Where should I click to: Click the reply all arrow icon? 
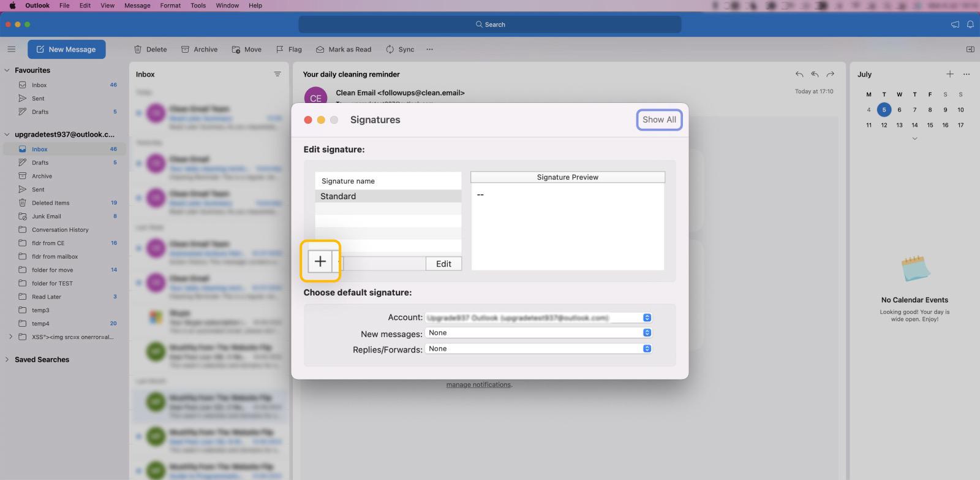pos(815,74)
